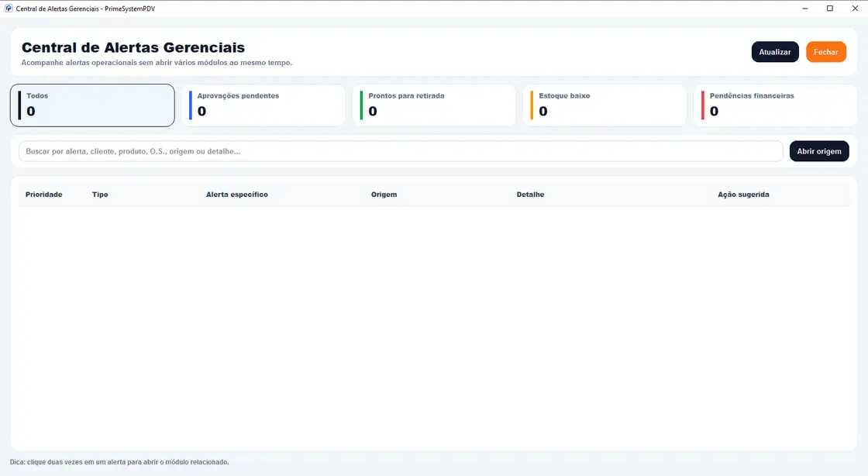This screenshot has height=476, width=868.
Task: Click the Detalhe column header
Action: pos(530,195)
